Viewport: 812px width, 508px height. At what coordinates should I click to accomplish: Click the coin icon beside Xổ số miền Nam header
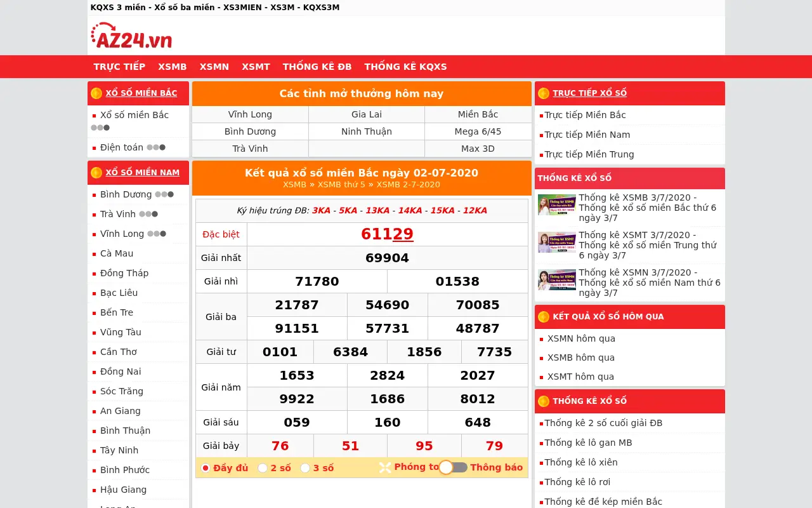point(96,173)
